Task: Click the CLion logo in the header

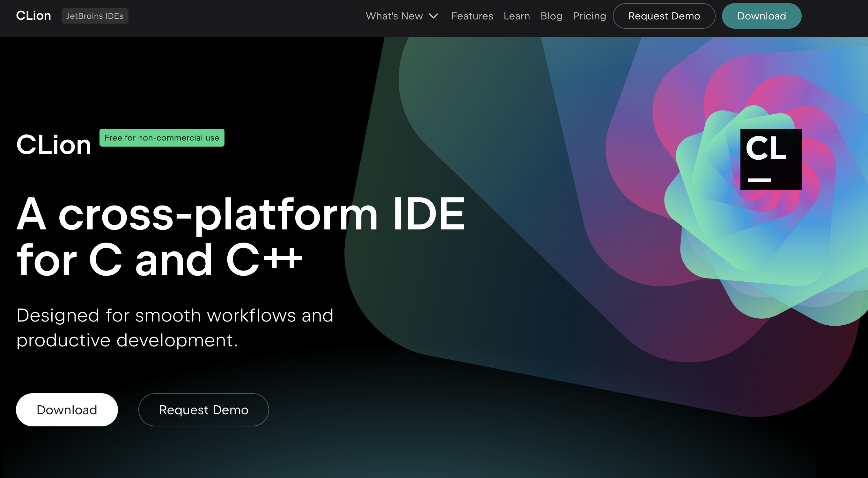Action: (33, 16)
